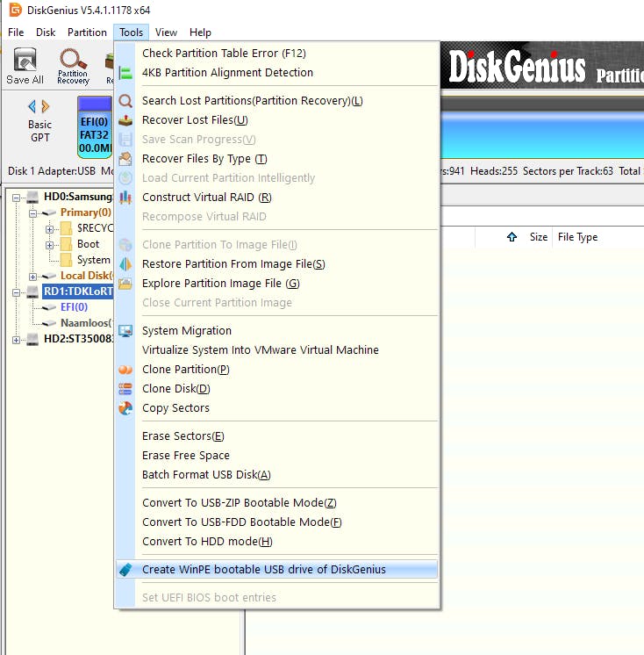Viewport: 644px width, 655px height.
Task: Click the File Type column header
Action: point(577,237)
